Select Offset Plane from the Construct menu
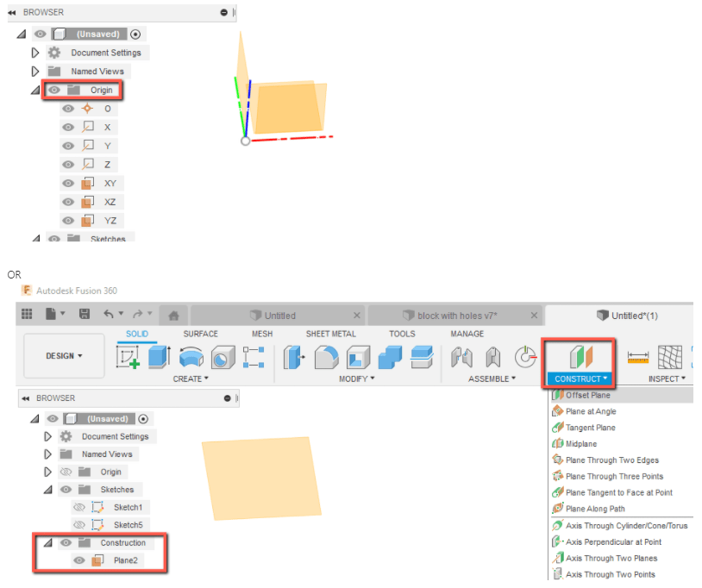Viewport: 702px width, 588px height. [x=595, y=395]
